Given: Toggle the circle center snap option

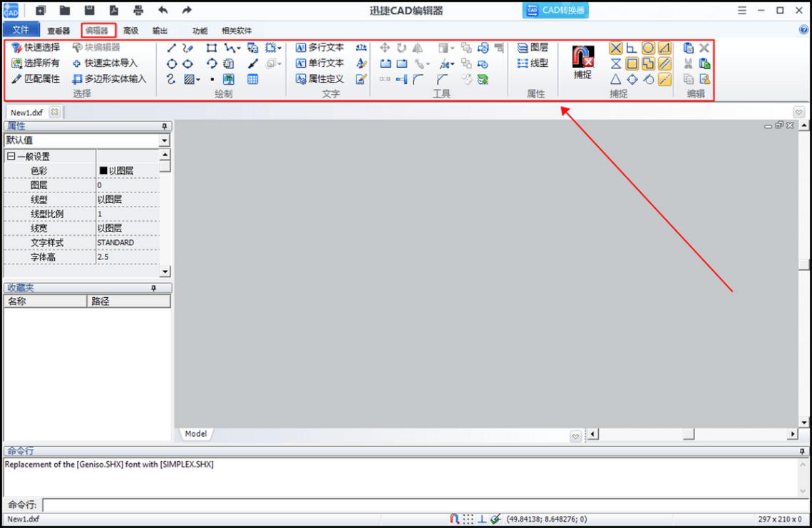Looking at the screenshot, I should click(648, 48).
